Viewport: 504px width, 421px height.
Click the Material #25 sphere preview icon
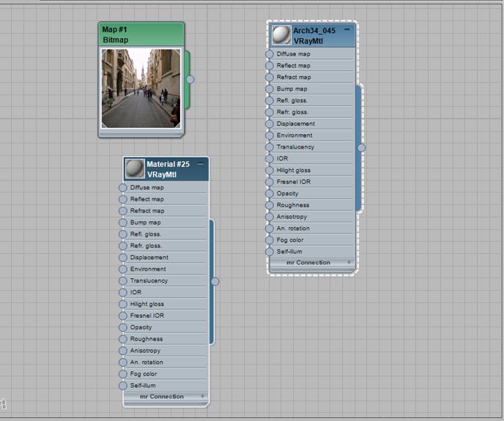tap(135, 168)
